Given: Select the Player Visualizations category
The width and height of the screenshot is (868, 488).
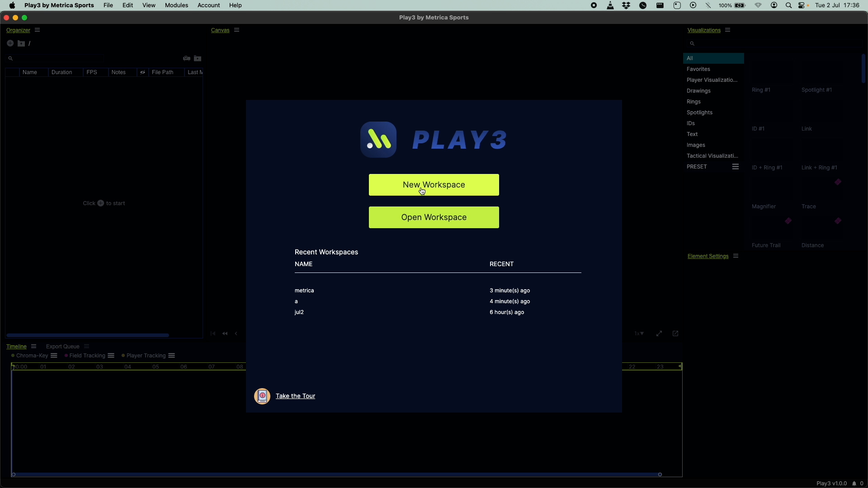Looking at the screenshot, I should [x=713, y=80].
